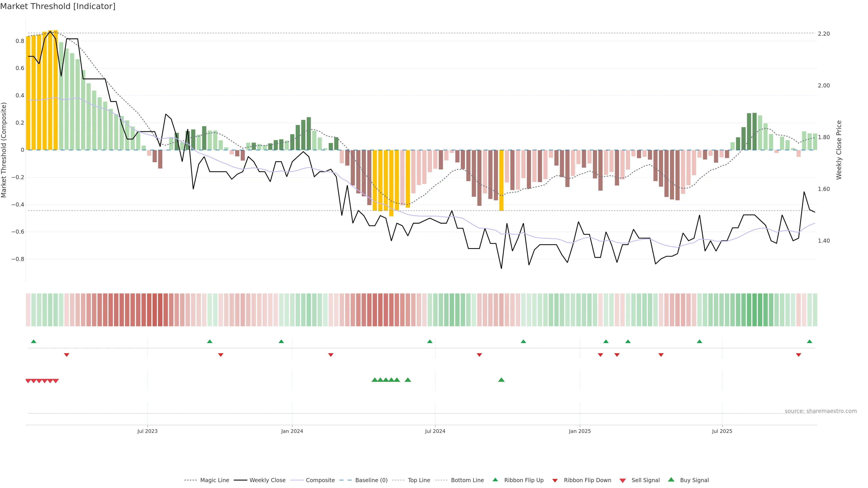Image resolution: width=868 pixels, height=488 pixels.
Task: Click the Jan 2024 x-axis label
Action: (292, 431)
